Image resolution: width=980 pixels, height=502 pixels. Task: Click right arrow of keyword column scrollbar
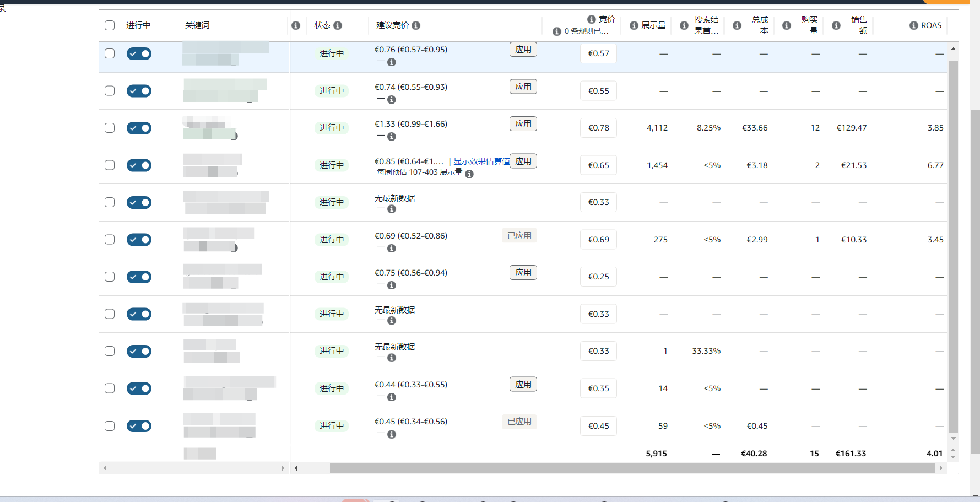283,468
